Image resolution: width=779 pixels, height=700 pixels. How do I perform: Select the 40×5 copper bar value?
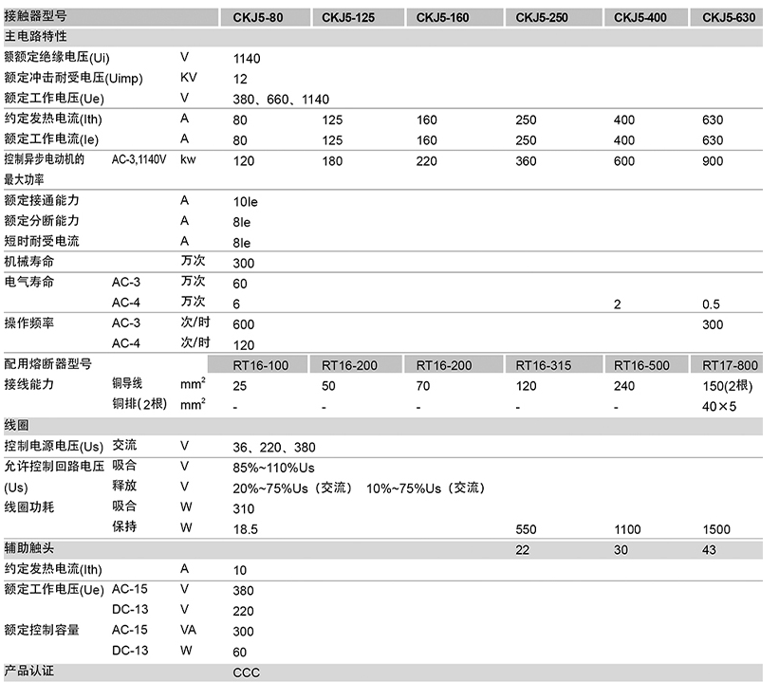(721, 407)
